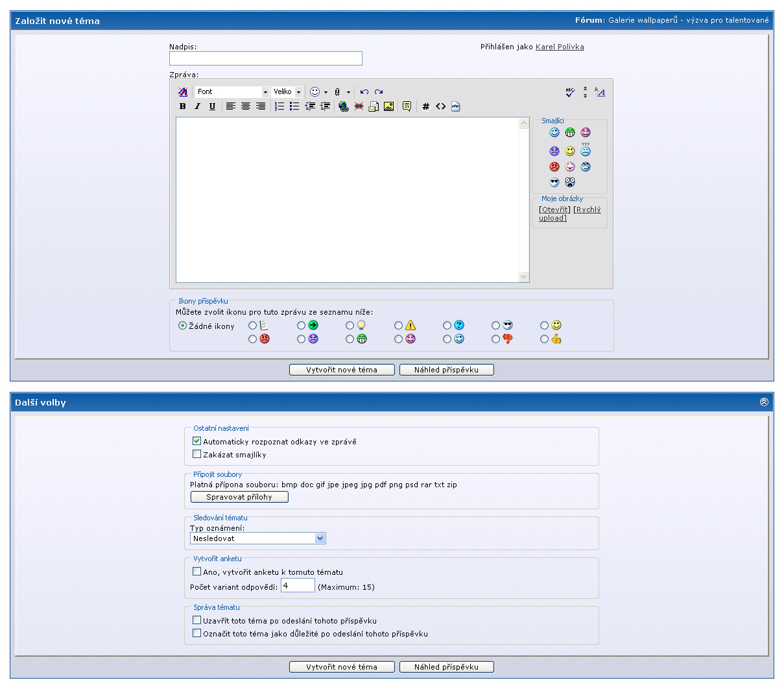This screenshot has width=784, height=689.
Task: Click the insert hyperlink globe icon
Action: (x=344, y=106)
